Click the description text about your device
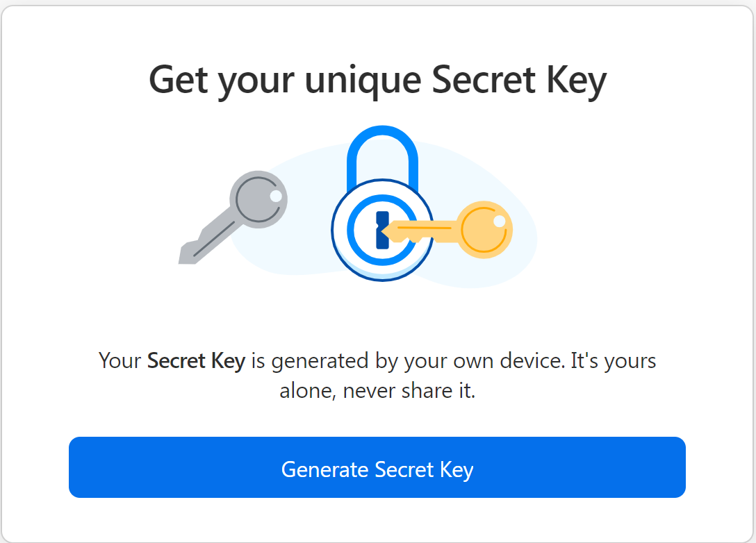This screenshot has width=756, height=543. coord(378,375)
